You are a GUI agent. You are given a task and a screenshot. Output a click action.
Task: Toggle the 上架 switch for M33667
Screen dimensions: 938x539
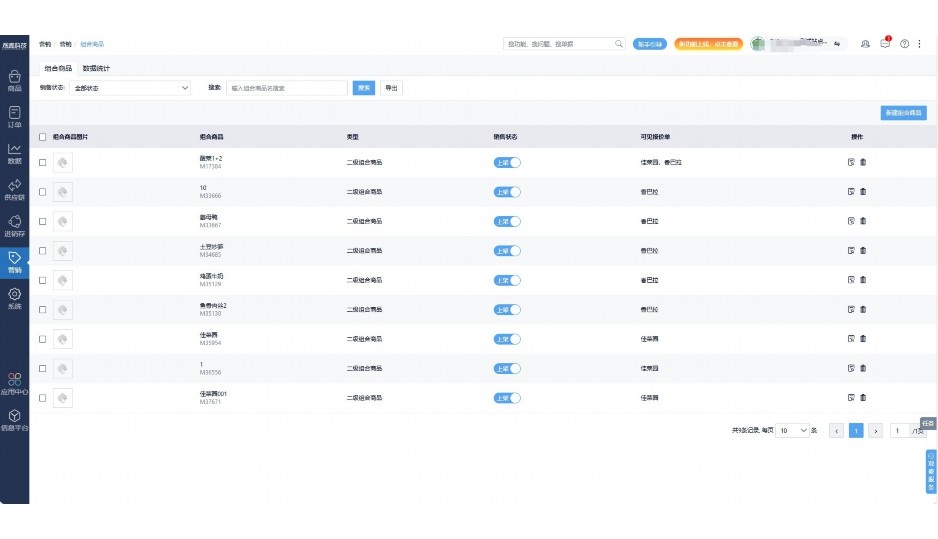[507, 221]
